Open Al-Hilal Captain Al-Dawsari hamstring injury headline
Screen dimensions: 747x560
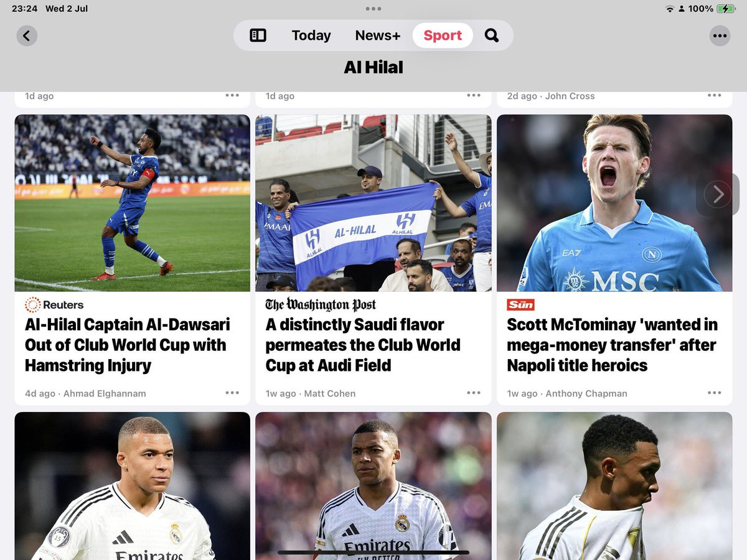point(128,345)
